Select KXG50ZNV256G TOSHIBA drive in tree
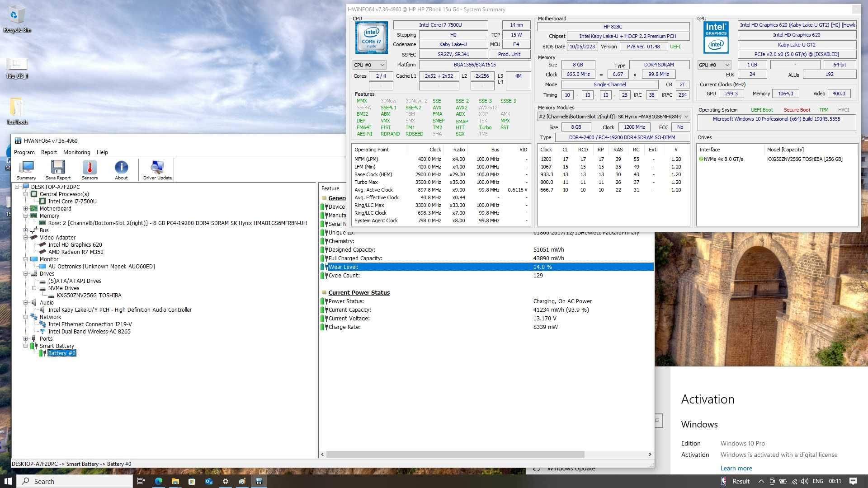Screen dimensions: 868x488 click(89, 295)
